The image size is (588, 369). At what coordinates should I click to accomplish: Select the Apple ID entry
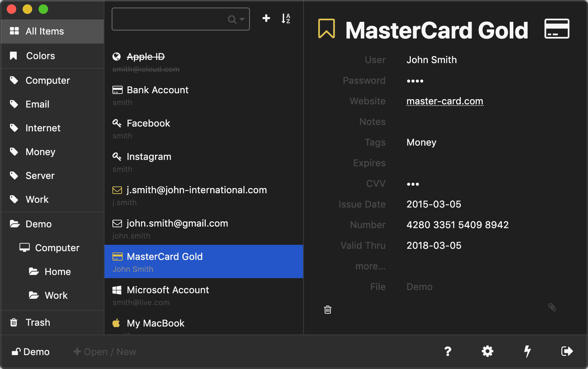coord(204,61)
